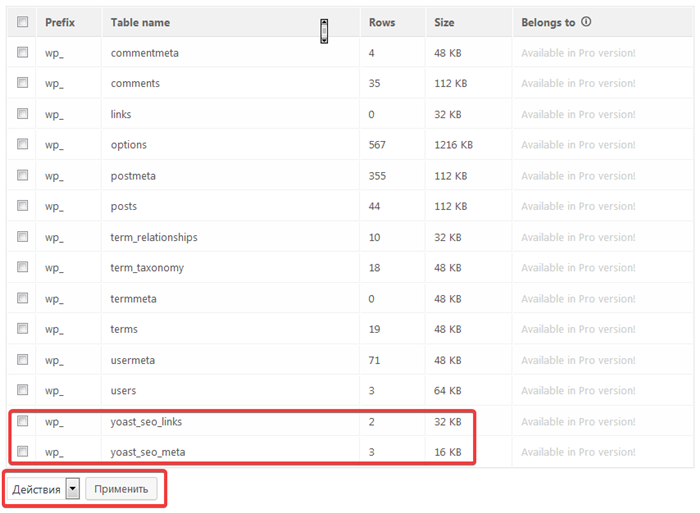The height and width of the screenshot is (513, 700).
Task: Click the 355 rows value
Action: click(377, 176)
